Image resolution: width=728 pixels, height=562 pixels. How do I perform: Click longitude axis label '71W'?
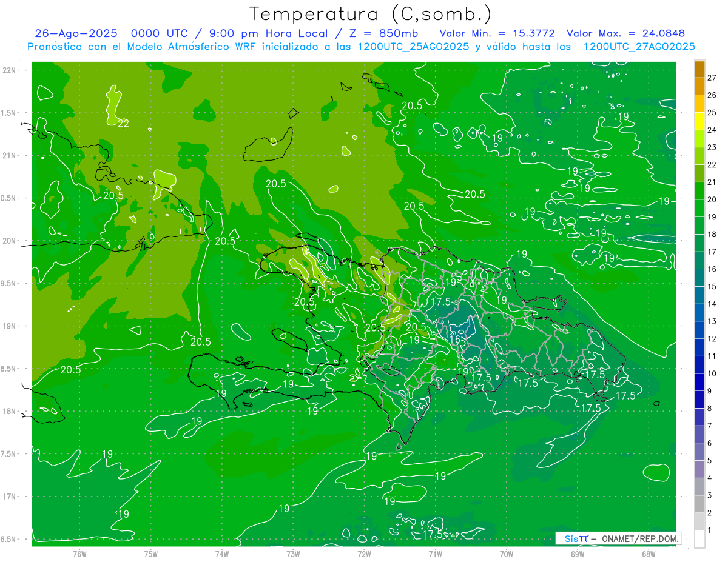tap(435, 554)
